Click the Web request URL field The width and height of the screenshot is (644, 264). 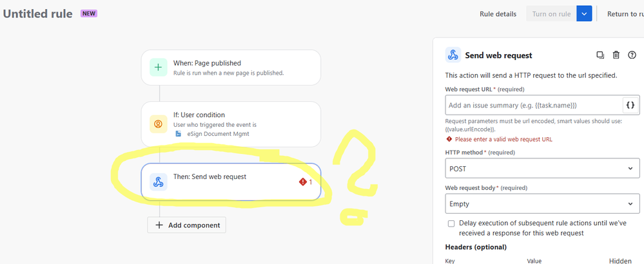pyautogui.click(x=534, y=106)
